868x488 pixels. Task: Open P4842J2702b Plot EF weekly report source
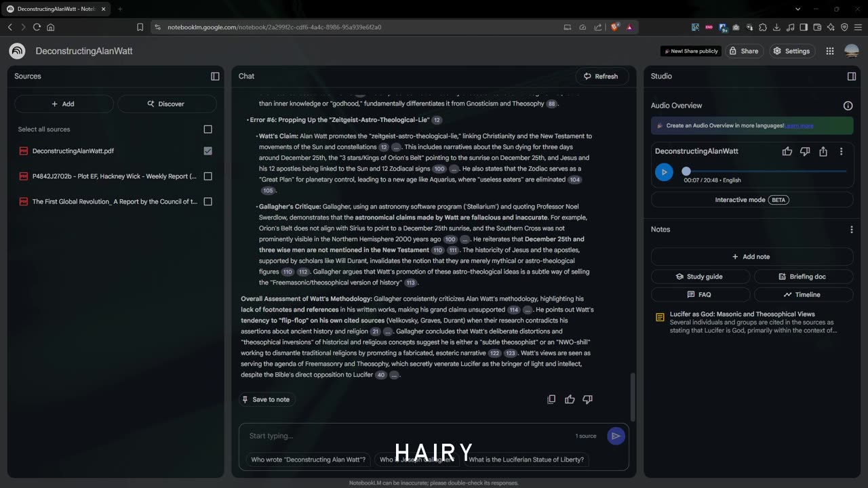click(115, 176)
